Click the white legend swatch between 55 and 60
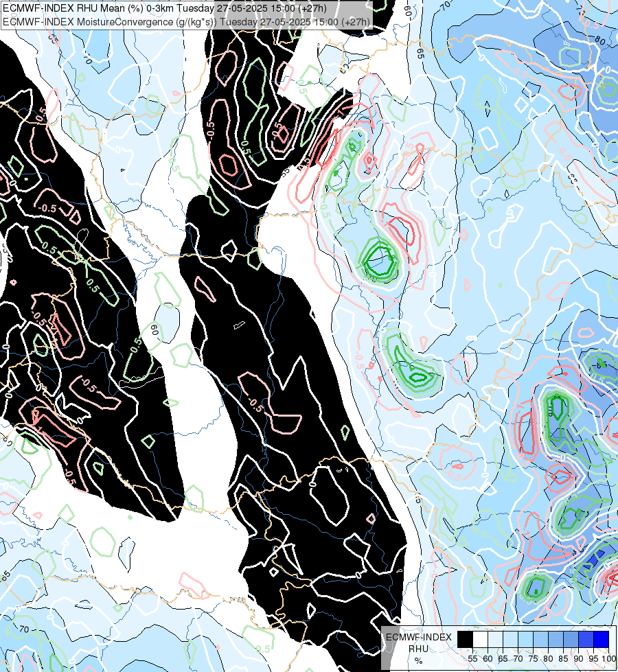Viewport: 618px width, 672px height. point(480,639)
